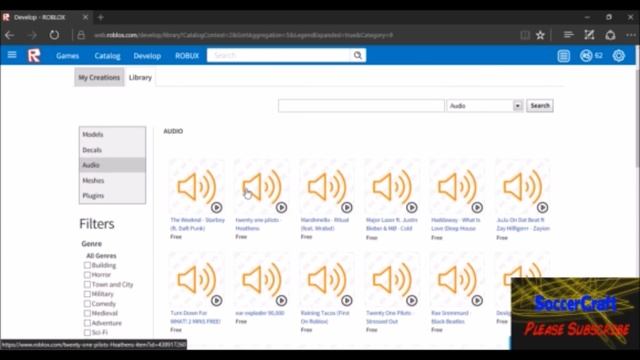Toggle browser reading view icon
Screen dimensions: 640x360
pos(525,35)
